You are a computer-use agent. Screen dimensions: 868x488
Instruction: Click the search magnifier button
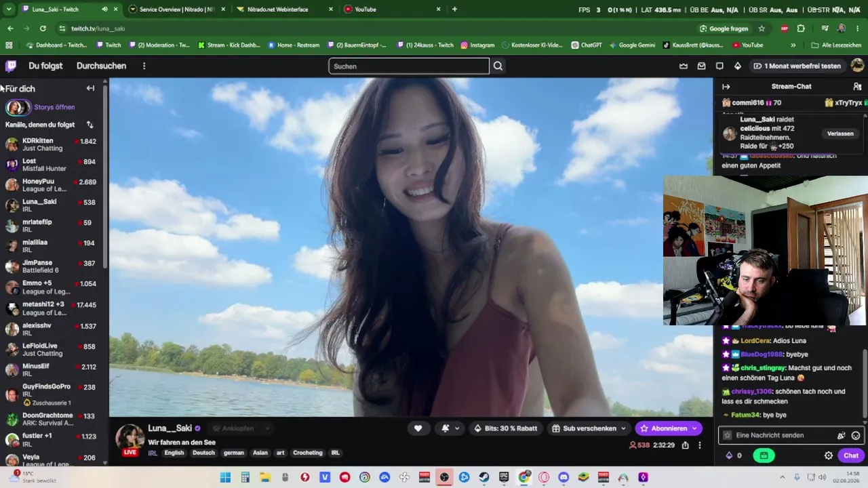click(498, 66)
